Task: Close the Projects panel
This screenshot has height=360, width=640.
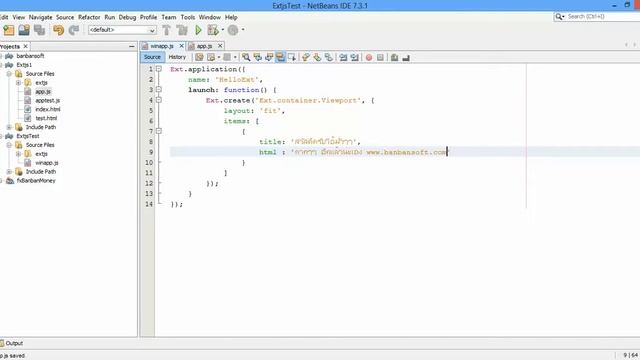Action: 25,47
